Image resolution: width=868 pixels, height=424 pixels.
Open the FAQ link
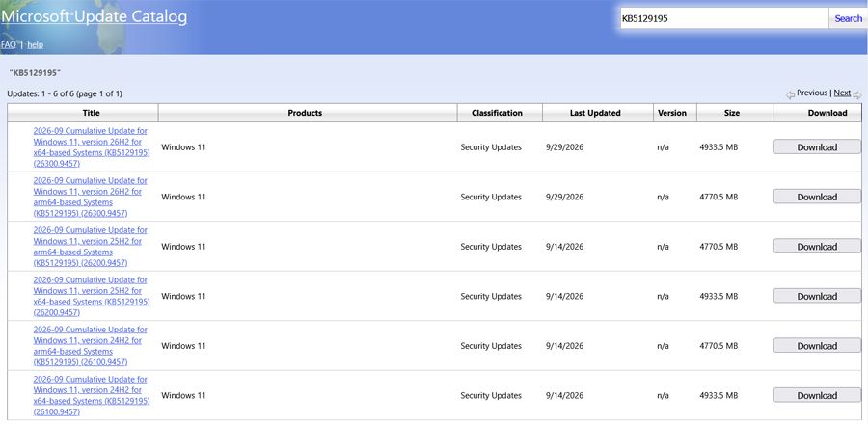pos(9,44)
